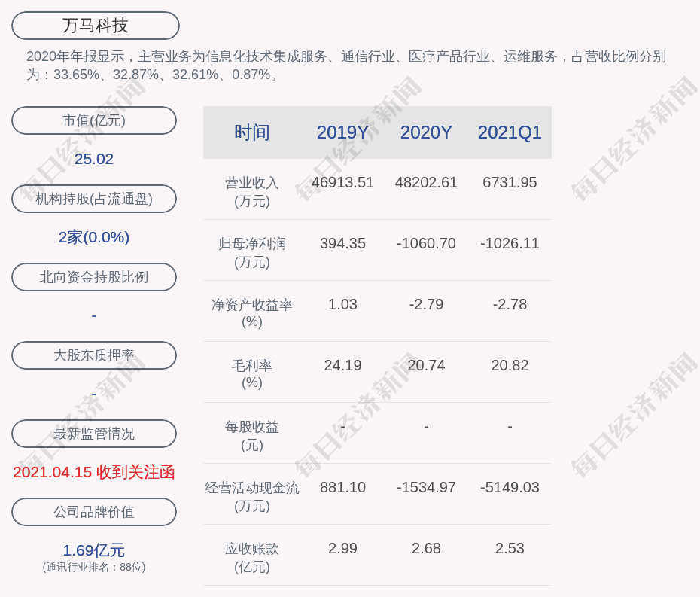Click the receivables value 2.99

click(x=342, y=548)
